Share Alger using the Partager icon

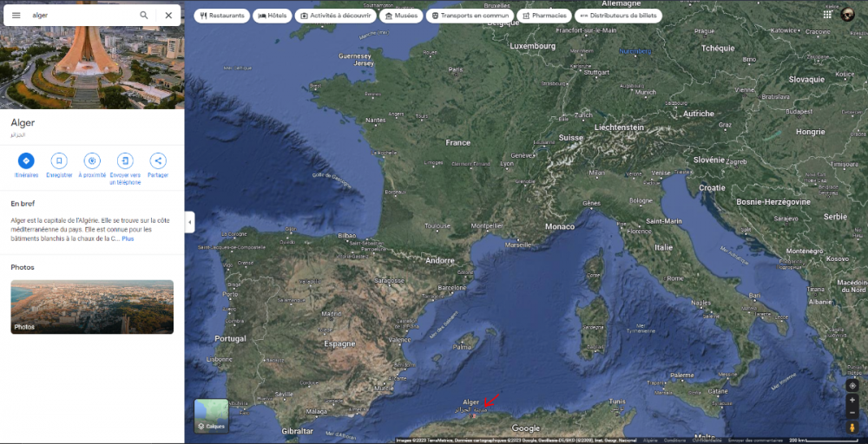(158, 160)
